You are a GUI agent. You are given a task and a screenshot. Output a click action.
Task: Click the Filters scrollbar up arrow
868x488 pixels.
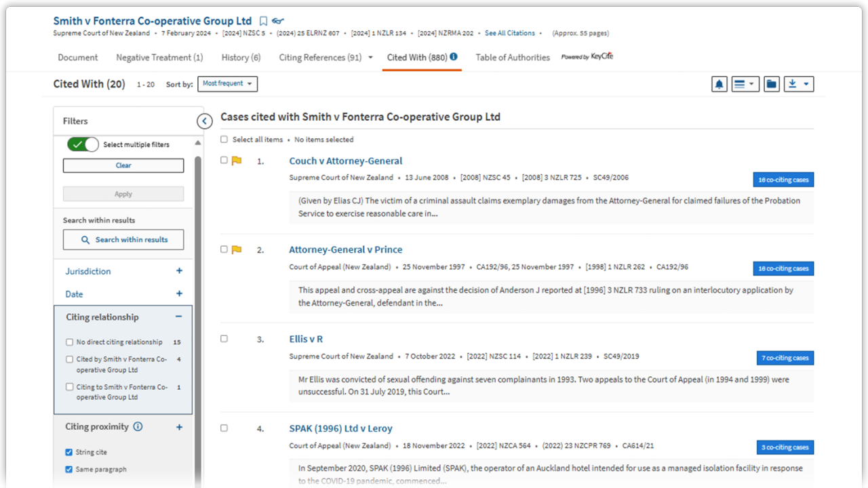pyautogui.click(x=198, y=143)
